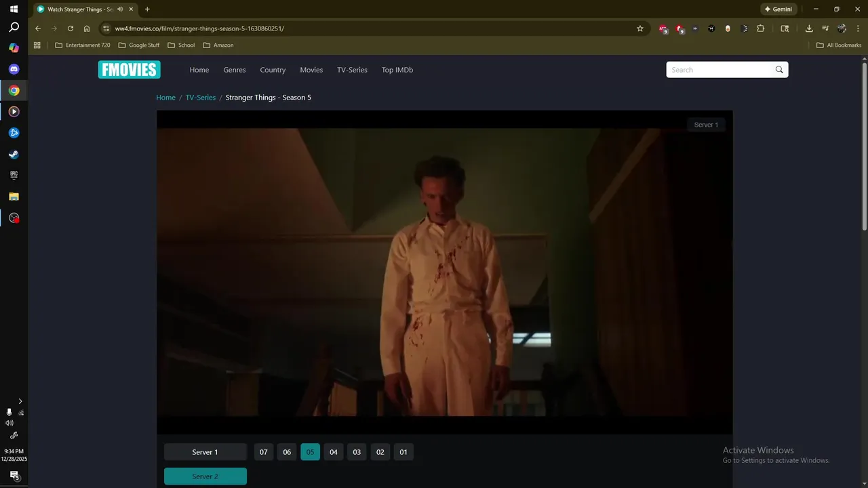Select episode 02
868x488 pixels.
(380, 452)
